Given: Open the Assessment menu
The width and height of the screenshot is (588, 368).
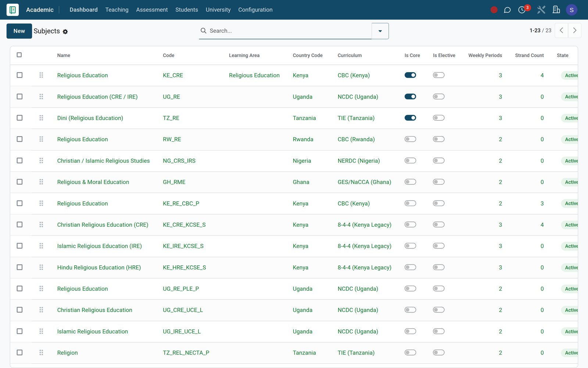Looking at the screenshot, I should (x=152, y=10).
